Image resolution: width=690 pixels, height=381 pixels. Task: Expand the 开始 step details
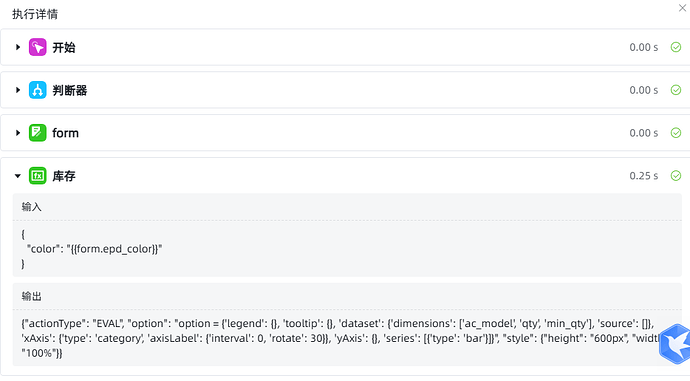coord(18,47)
